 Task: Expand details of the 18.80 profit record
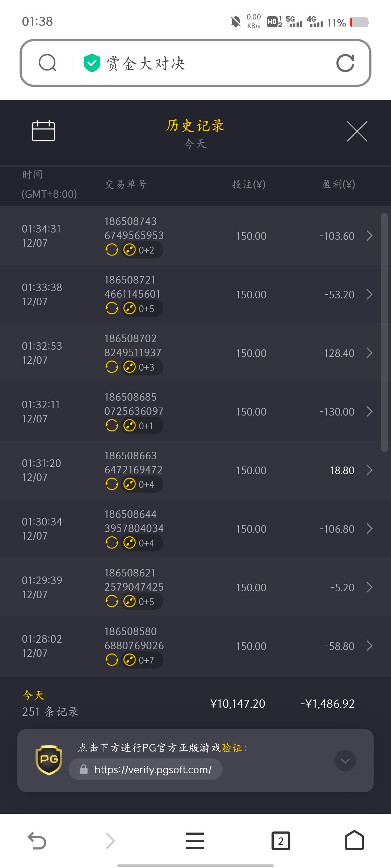[369, 470]
